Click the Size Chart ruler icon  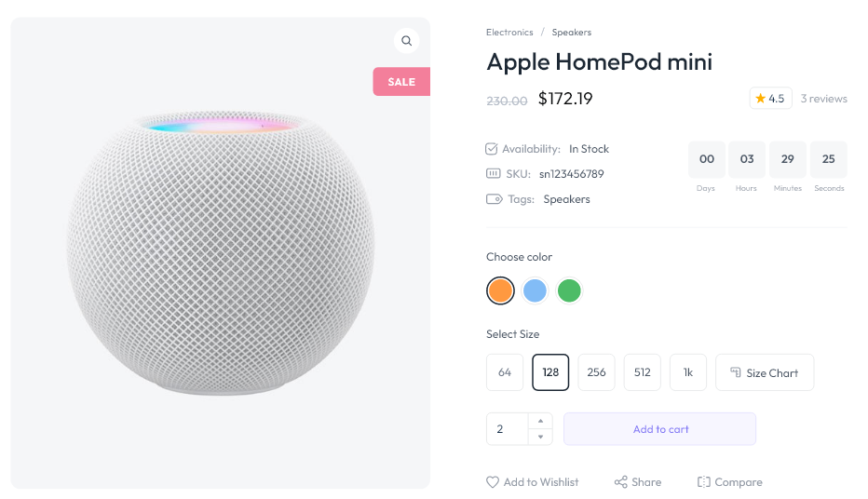pos(735,372)
